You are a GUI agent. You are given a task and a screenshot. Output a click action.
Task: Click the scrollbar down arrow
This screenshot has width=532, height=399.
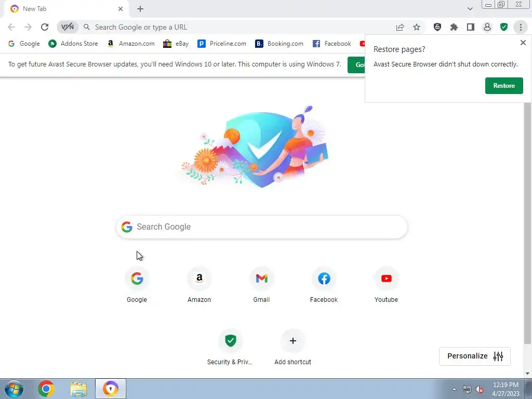528,374
